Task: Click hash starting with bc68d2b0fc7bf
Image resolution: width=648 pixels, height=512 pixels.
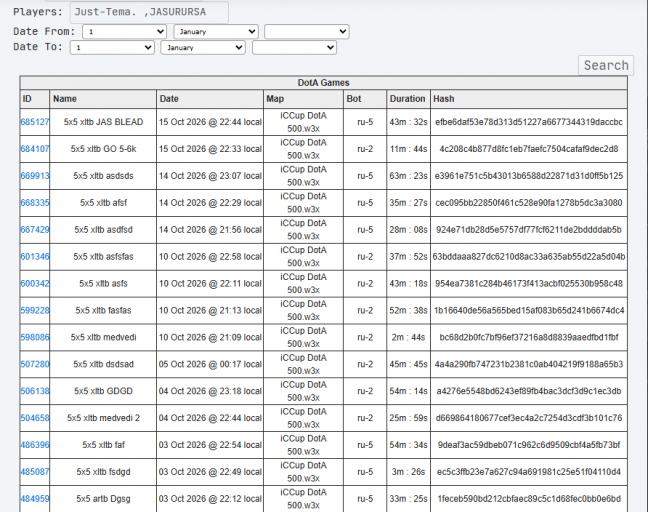Action: (x=529, y=337)
